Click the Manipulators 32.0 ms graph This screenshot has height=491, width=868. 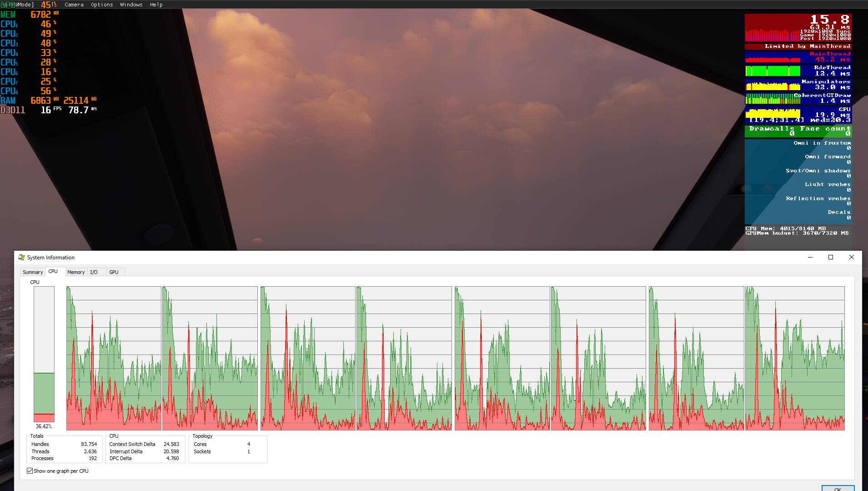click(x=798, y=85)
